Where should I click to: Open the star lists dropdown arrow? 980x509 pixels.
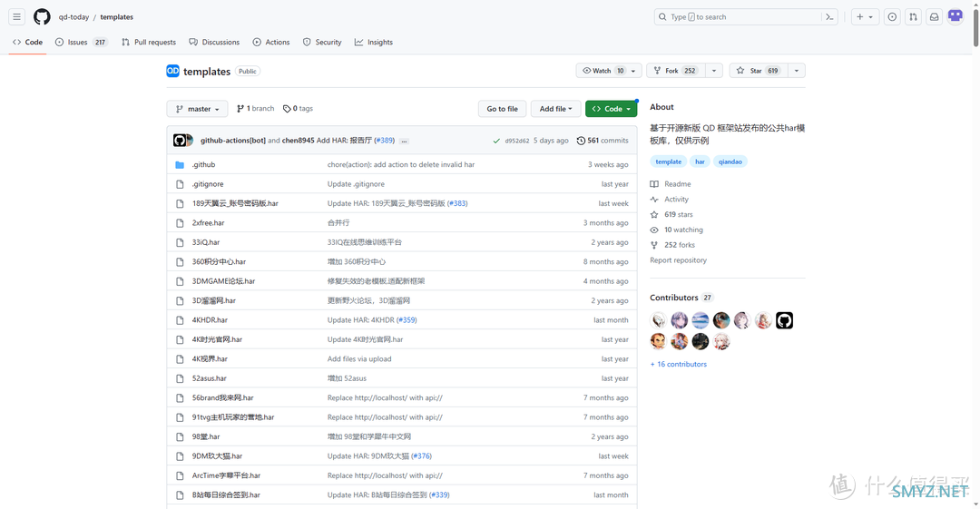tap(797, 71)
